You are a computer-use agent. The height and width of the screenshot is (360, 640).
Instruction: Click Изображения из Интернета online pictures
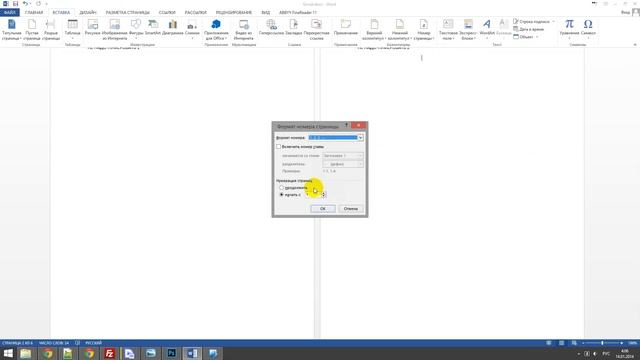(x=115, y=29)
